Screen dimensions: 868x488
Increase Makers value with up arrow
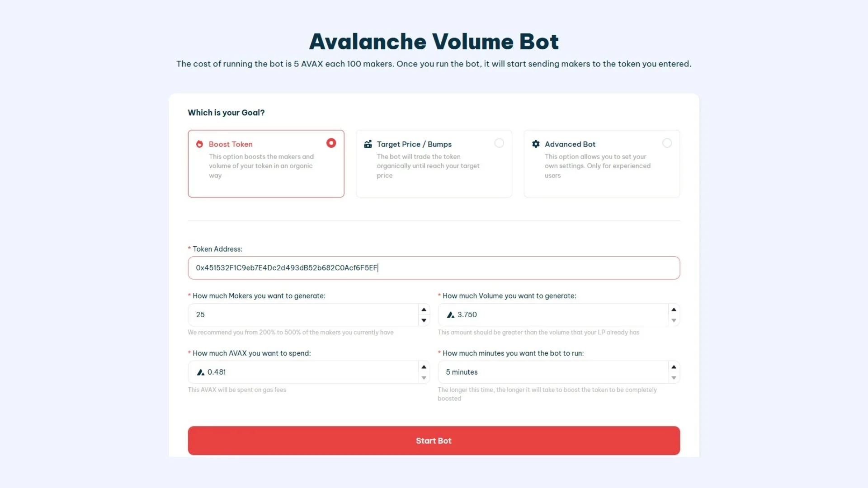click(x=424, y=310)
